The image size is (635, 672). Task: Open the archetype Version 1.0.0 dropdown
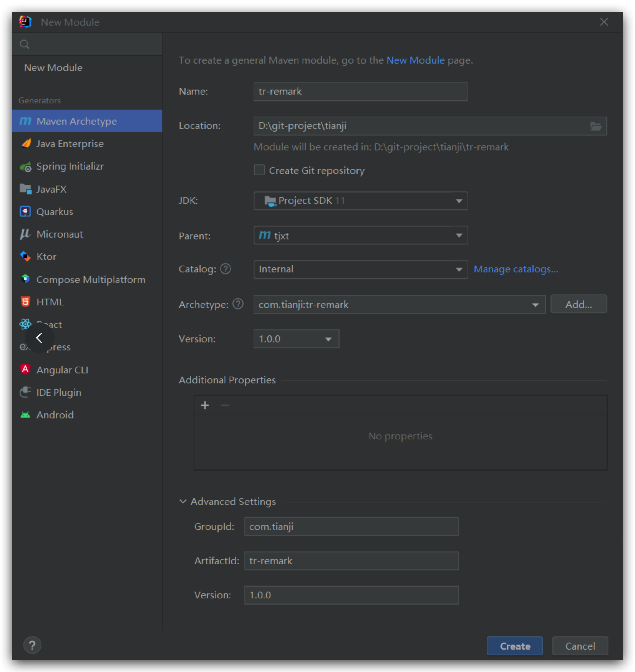pos(296,339)
